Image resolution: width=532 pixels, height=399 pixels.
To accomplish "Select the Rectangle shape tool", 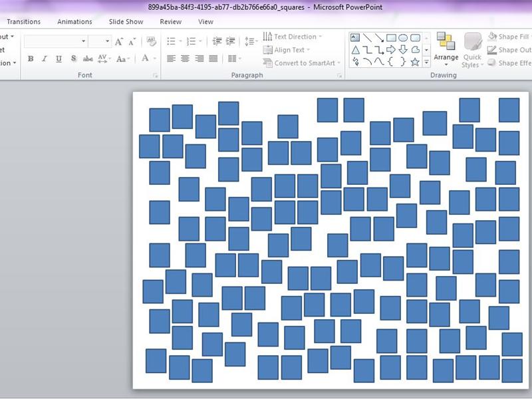I will (x=391, y=37).
